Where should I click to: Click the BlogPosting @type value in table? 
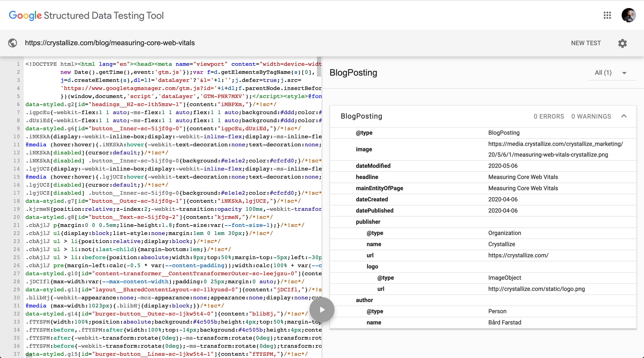pyautogui.click(x=504, y=133)
